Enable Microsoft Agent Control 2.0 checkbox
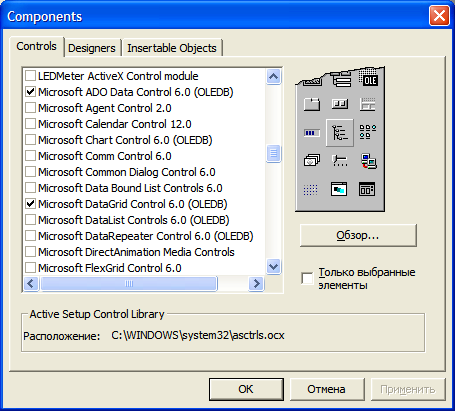Viewport: 455px width, 411px height. [31, 108]
